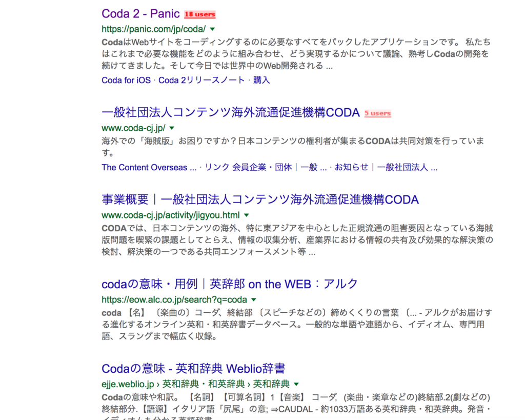Open dropdown arrow next to jigyou.html URL
Screen dimensions: 525x420
[247, 215]
